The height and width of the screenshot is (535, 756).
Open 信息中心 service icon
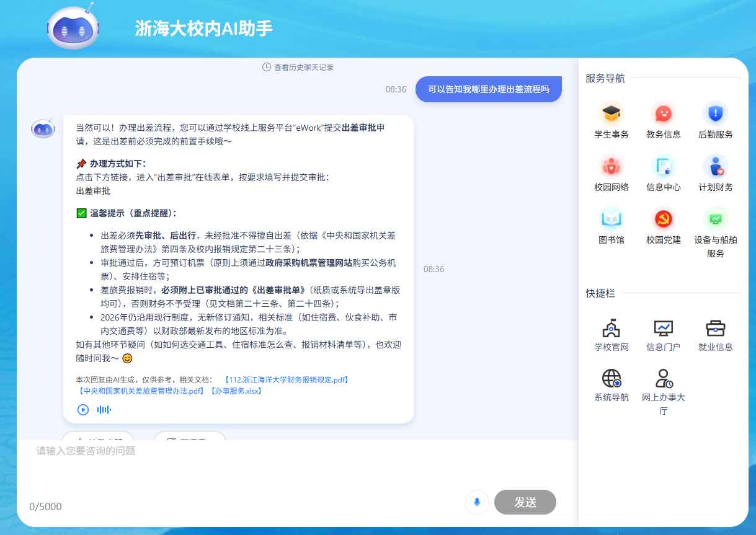click(664, 167)
